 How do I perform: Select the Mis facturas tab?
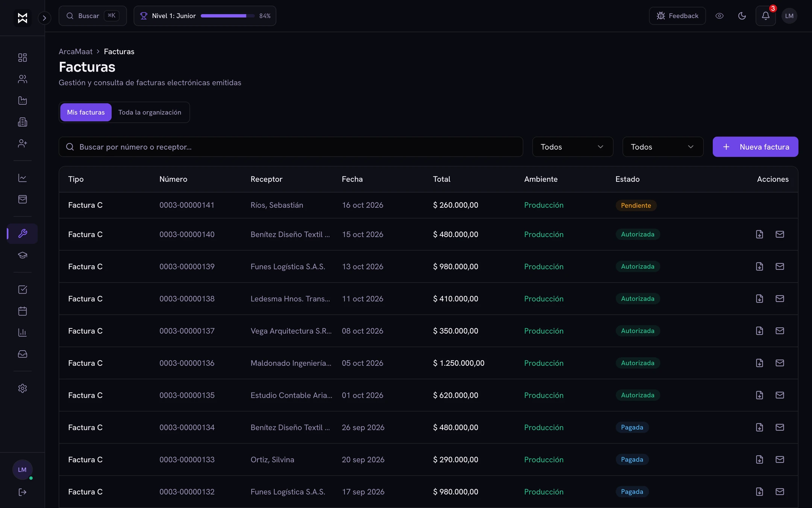pos(86,112)
